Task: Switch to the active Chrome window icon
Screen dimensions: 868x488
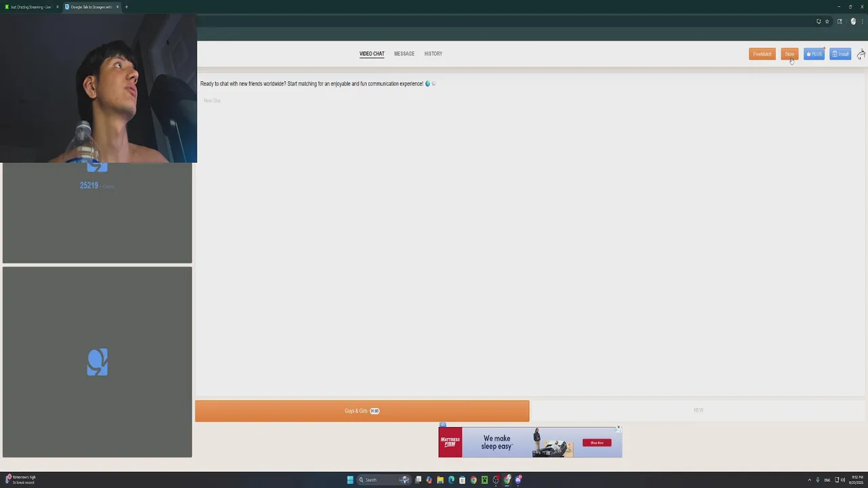Action: (507, 480)
